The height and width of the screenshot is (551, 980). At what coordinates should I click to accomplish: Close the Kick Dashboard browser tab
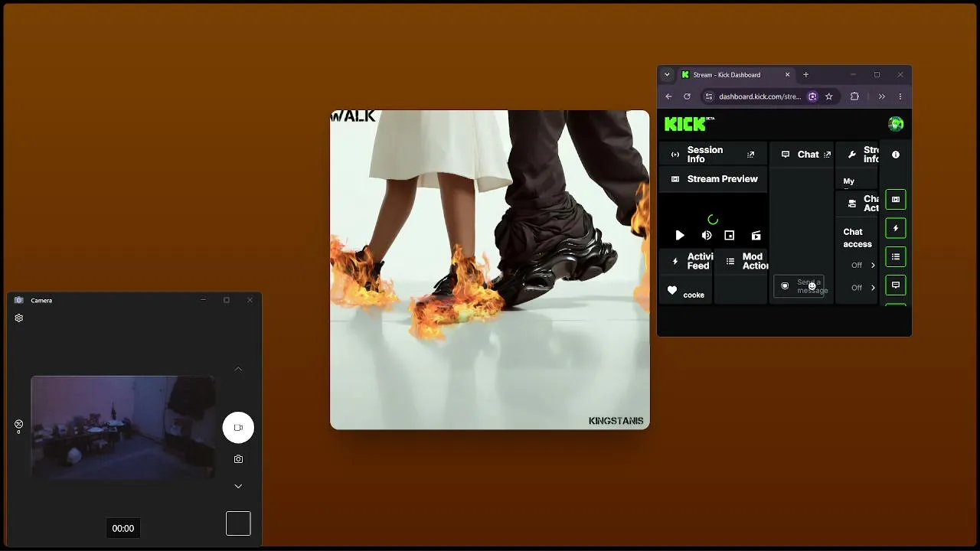point(787,75)
